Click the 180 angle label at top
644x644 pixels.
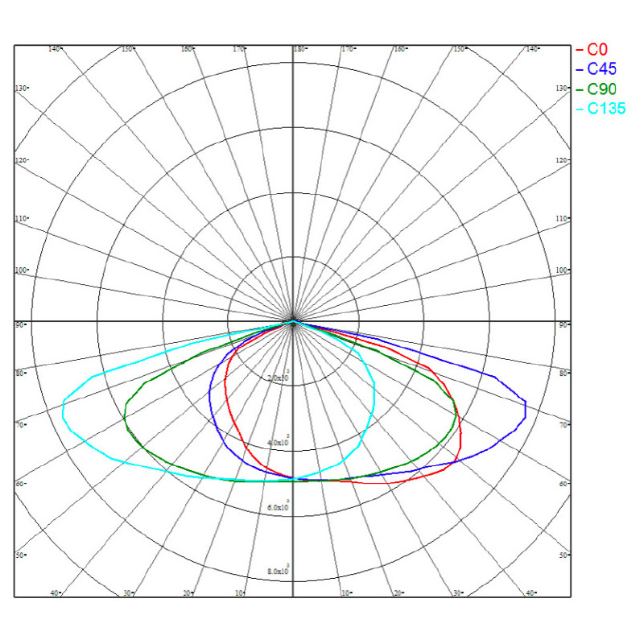[x=299, y=49]
